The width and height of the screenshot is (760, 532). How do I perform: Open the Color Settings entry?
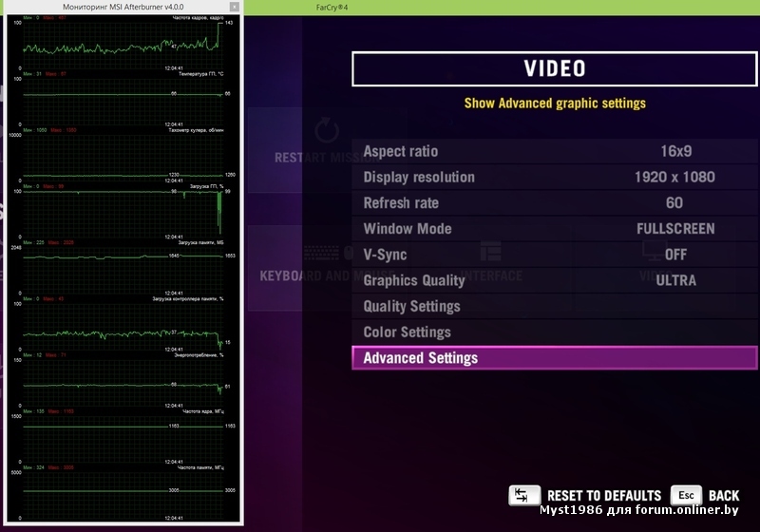pyautogui.click(x=555, y=332)
